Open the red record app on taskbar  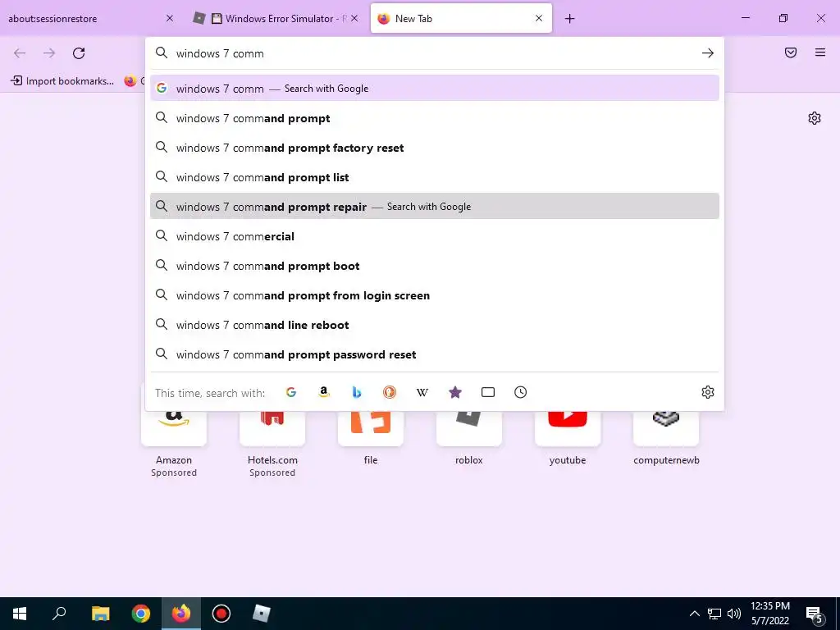(221, 614)
